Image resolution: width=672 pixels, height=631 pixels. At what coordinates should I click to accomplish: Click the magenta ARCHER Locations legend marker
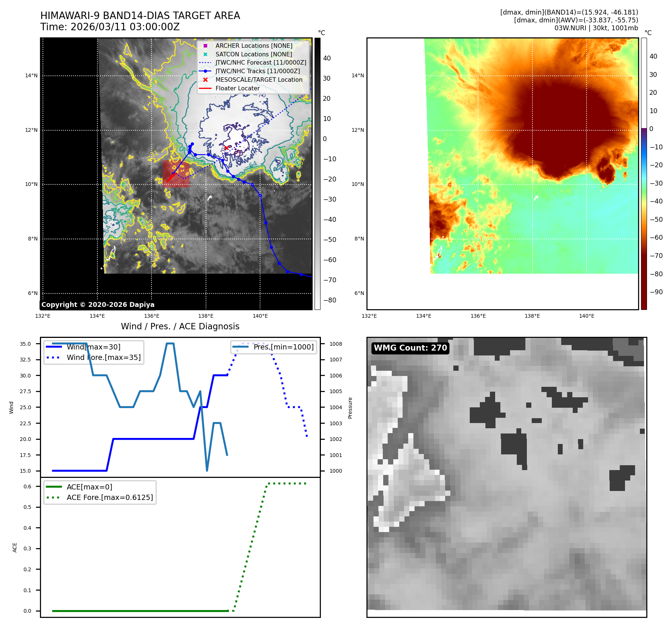pyautogui.click(x=205, y=46)
